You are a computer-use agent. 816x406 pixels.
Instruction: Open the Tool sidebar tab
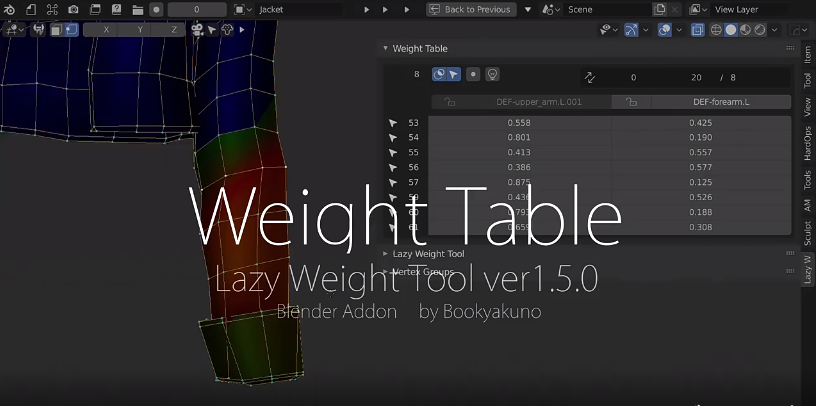pos(807,80)
